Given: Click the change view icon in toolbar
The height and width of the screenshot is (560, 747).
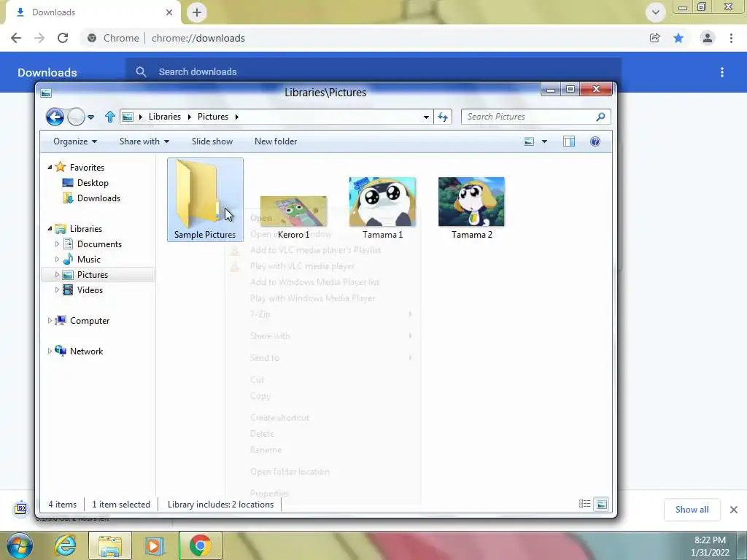Looking at the screenshot, I should [529, 141].
